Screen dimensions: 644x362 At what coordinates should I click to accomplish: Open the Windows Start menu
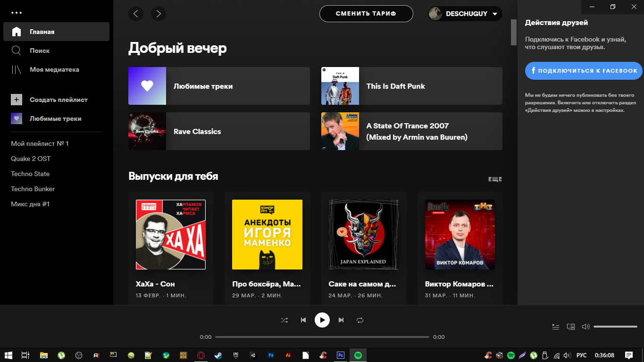coord(8,355)
